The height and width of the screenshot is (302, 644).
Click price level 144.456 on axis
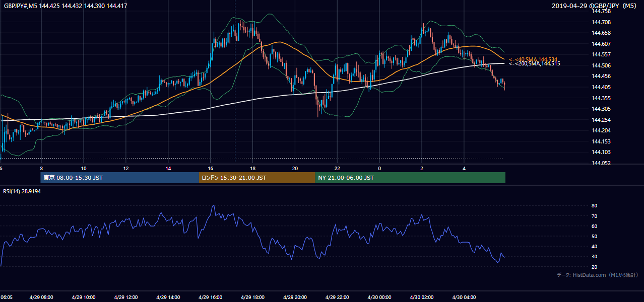[x=602, y=77]
